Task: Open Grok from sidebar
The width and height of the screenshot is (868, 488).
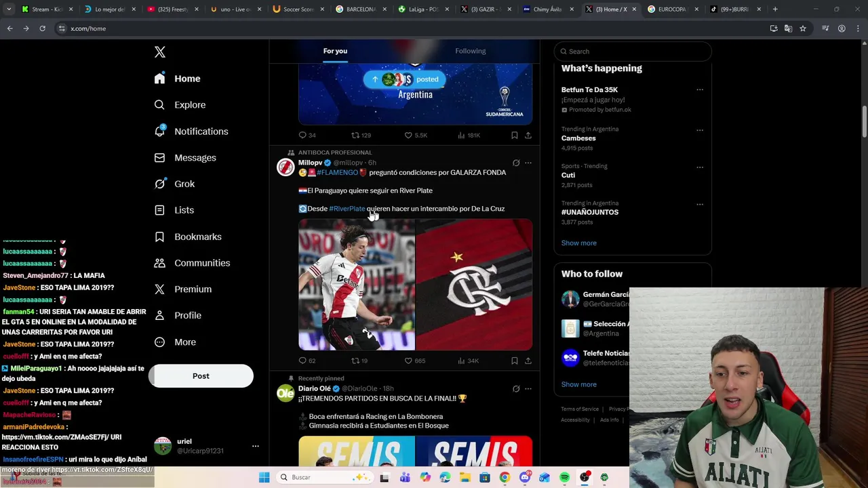Action: click(x=174, y=184)
